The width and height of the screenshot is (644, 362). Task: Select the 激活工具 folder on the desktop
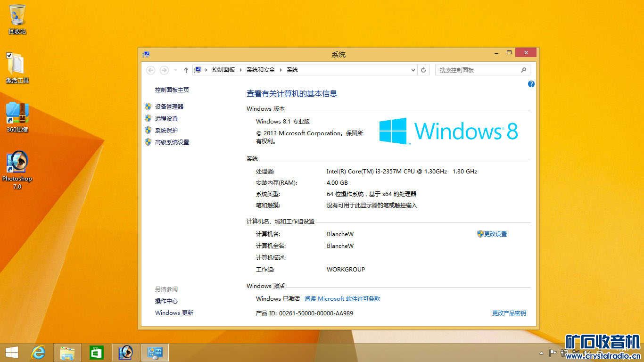coord(17,68)
